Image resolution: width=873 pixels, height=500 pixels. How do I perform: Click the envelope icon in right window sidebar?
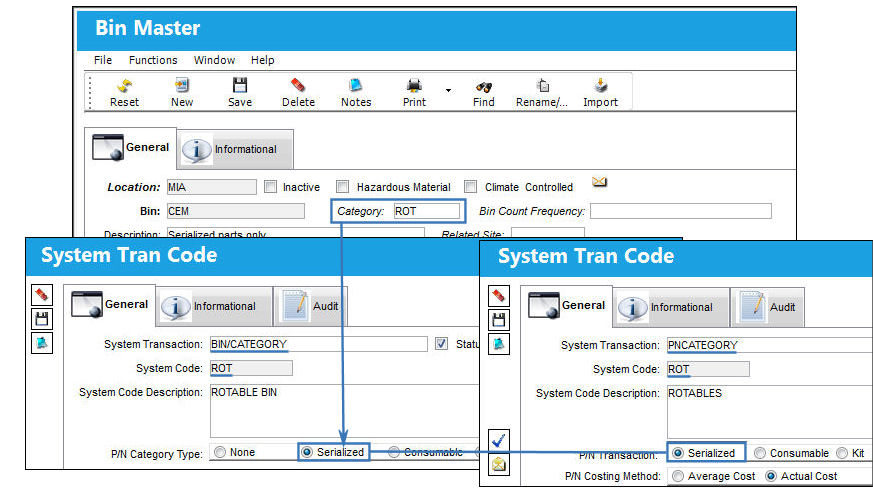[498, 464]
